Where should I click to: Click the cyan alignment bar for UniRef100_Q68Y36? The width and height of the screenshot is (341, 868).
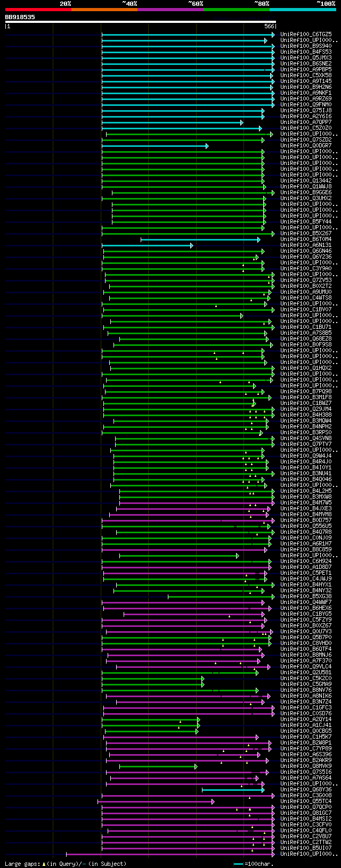[233, 790]
